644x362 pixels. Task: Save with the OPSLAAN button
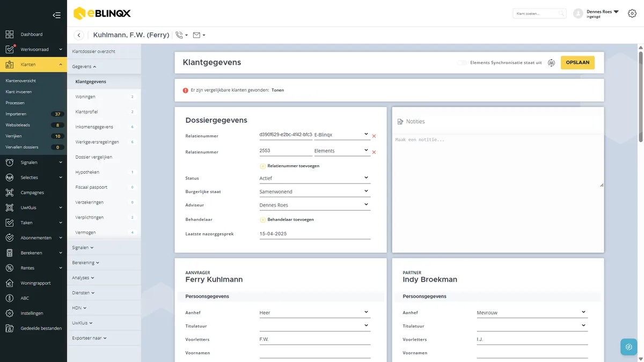coord(577,63)
